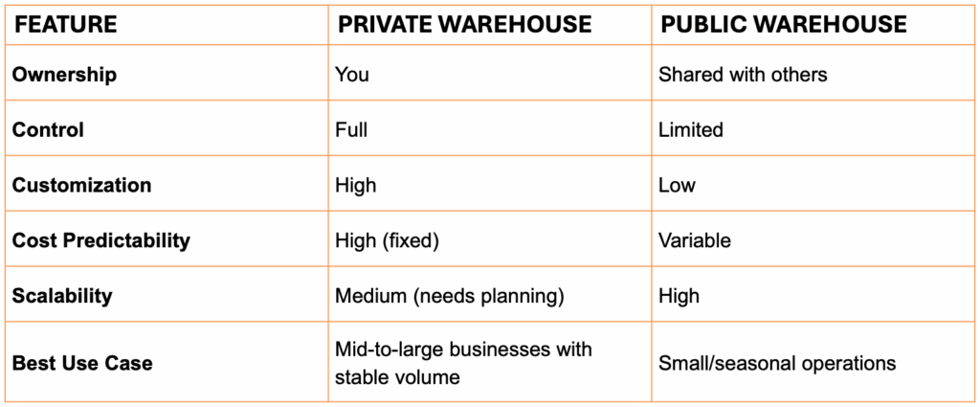Click the FEATURE column header
Viewport: 980px width, 407px height.
pos(65,24)
